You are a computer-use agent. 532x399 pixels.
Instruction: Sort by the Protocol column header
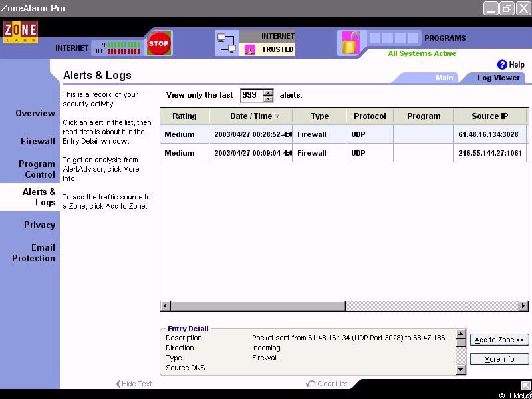coord(370,116)
